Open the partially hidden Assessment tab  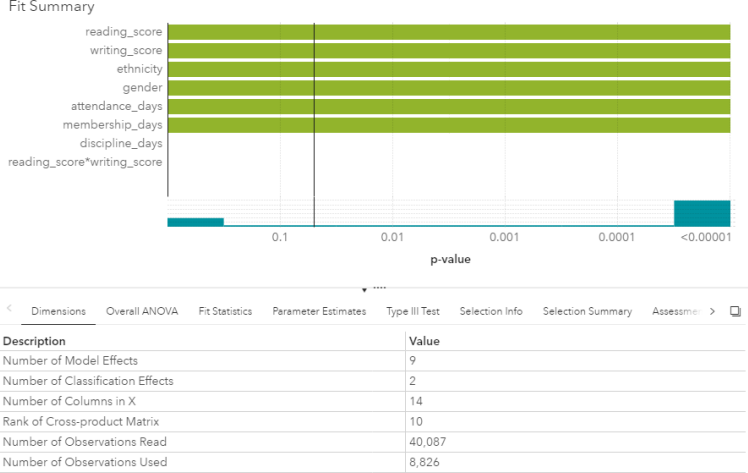coord(677,311)
